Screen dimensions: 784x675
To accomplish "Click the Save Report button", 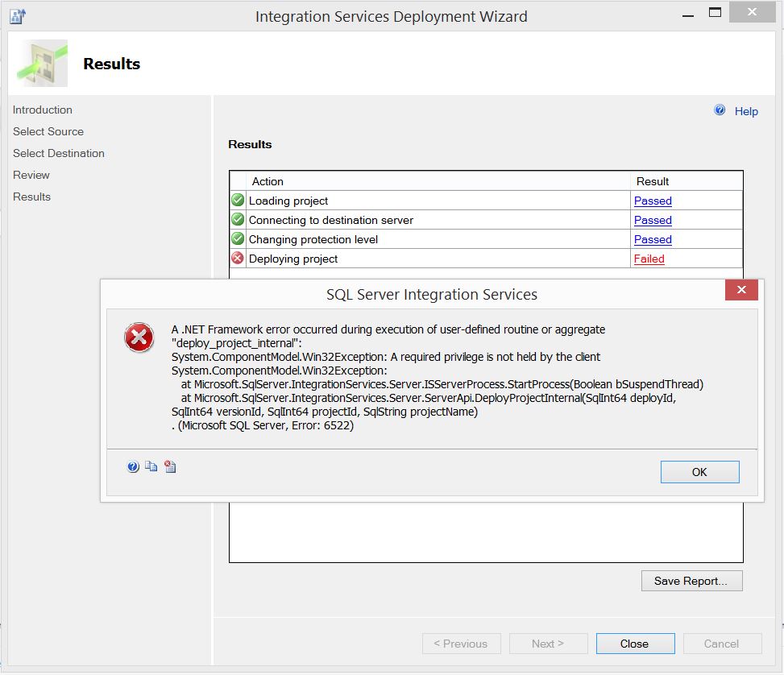I will pos(691,580).
